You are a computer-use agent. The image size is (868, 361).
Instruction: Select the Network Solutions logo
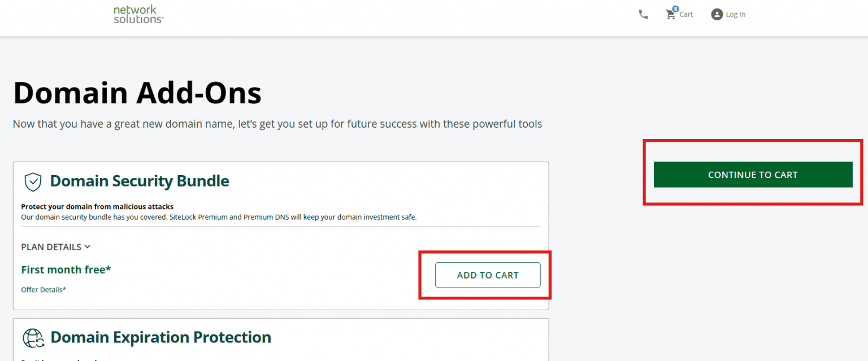tap(138, 15)
